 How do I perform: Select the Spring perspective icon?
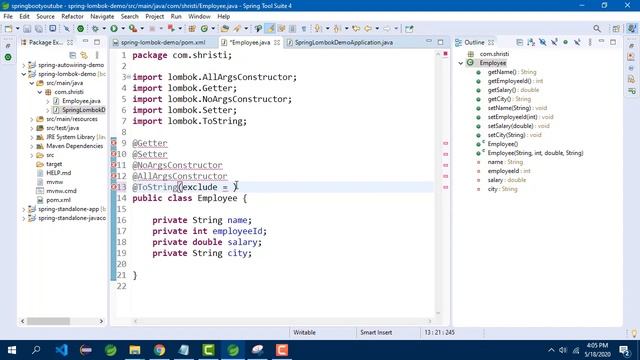tap(631, 29)
